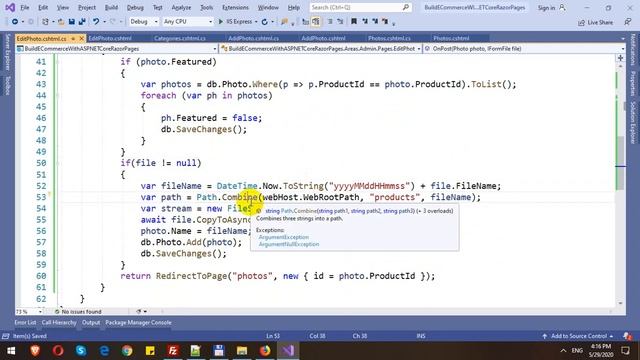Open Skype from the taskbar

pyautogui.click(x=81, y=351)
